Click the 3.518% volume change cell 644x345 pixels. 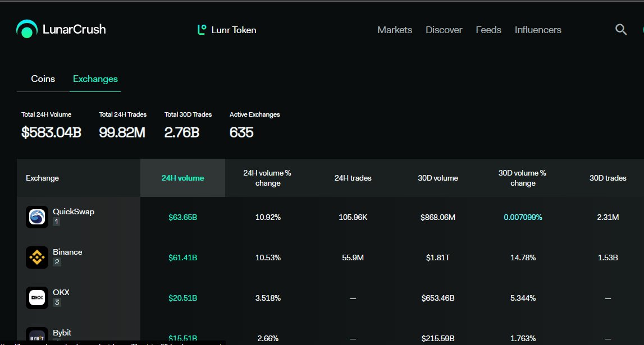[x=268, y=298]
